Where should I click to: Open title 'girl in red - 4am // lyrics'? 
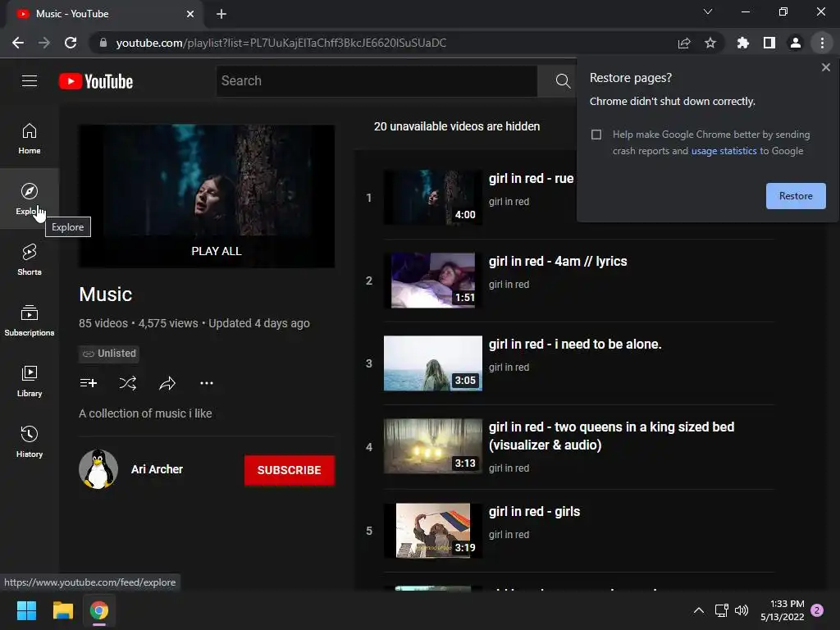click(x=558, y=262)
